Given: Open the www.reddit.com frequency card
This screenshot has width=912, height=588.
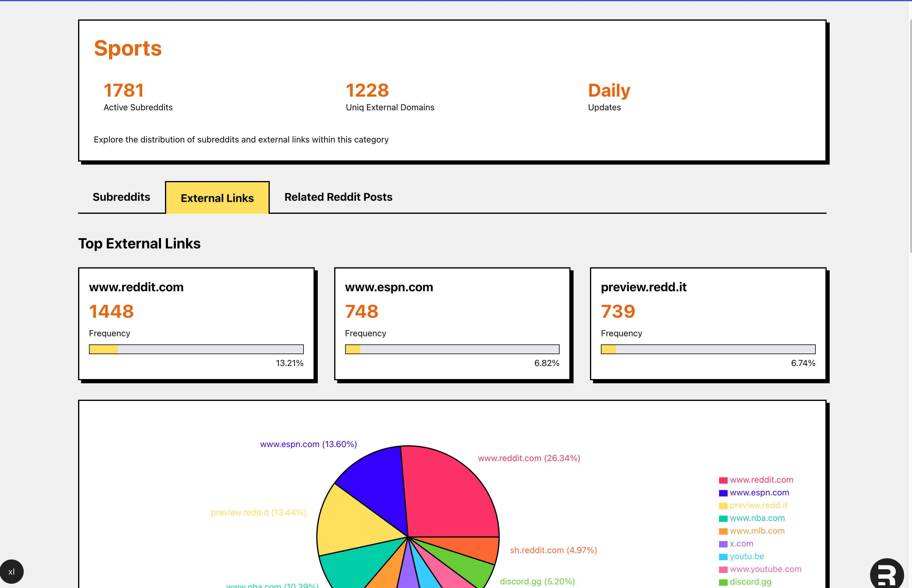Looking at the screenshot, I should pos(196,324).
